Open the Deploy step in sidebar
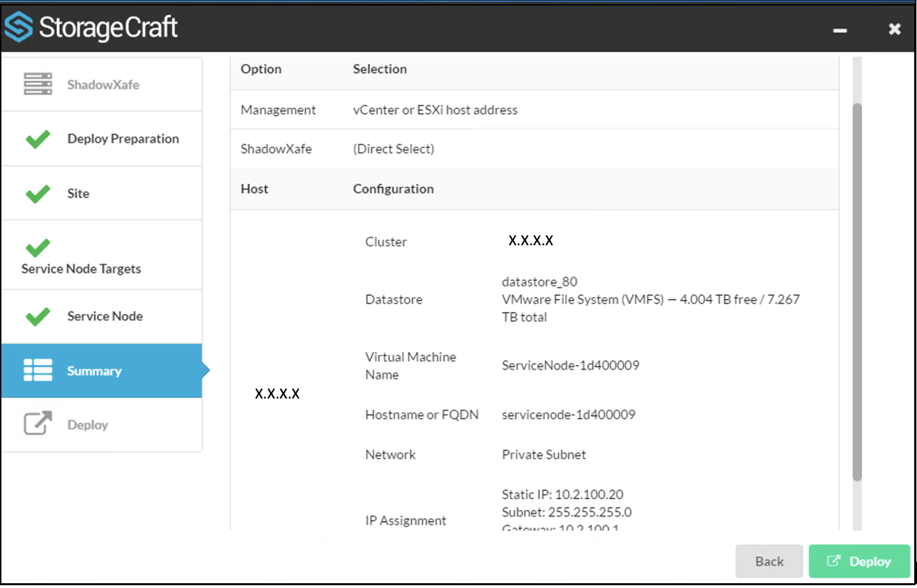Image resolution: width=917 pixels, height=588 pixels. (x=102, y=425)
